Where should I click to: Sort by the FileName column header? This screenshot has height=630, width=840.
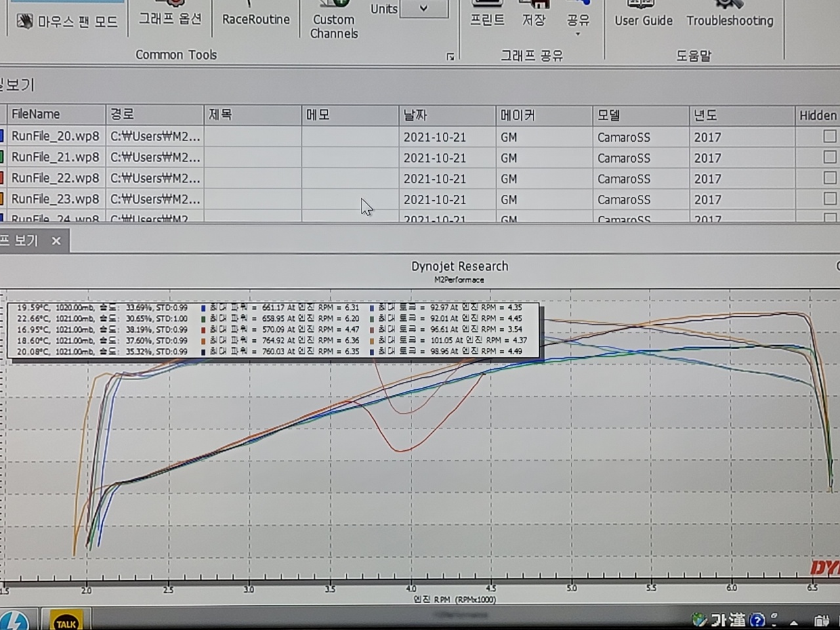[55, 114]
